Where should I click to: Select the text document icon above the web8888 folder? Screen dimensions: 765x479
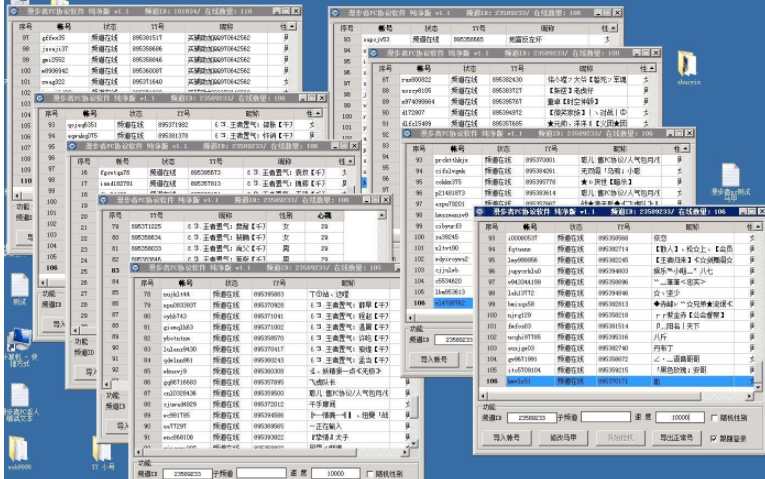(20, 402)
